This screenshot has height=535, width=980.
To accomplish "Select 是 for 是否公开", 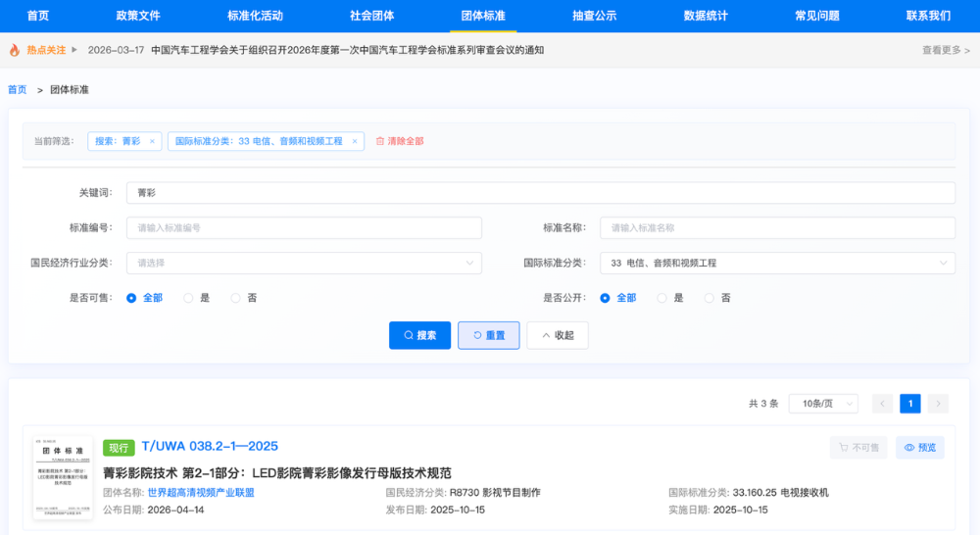I will click(662, 298).
